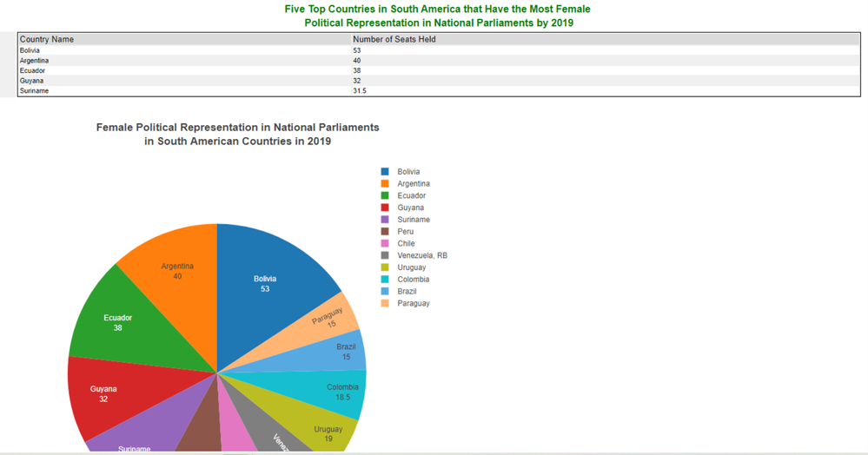This screenshot has width=868, height=455.
Task: Click Argentina legend label text
Action: (x=414, y=184)
